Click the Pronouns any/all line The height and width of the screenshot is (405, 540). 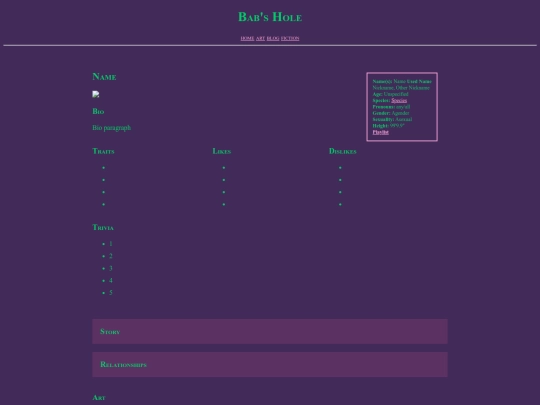[391, 107]
